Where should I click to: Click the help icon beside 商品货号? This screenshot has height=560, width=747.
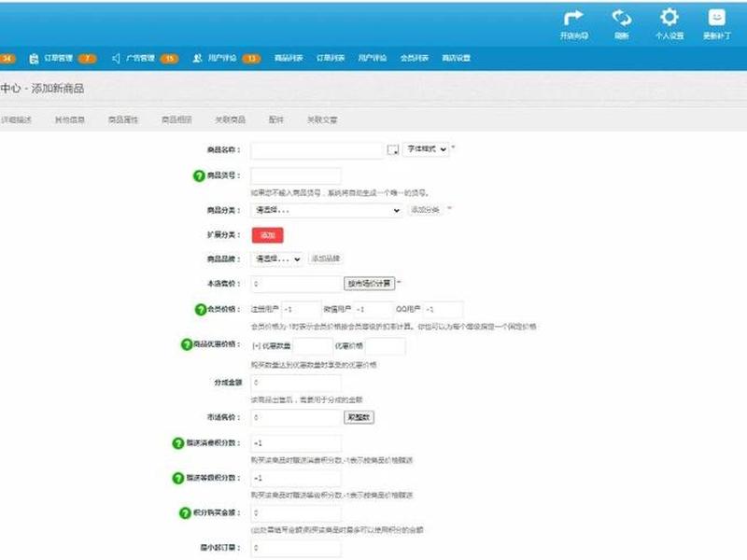[199, 175]
